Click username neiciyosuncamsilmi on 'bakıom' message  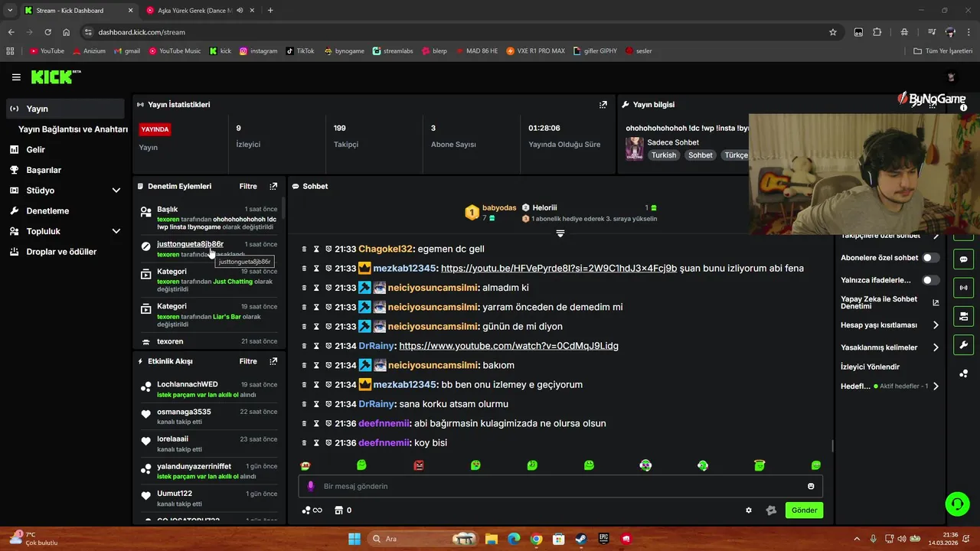pyautogui.click(x=433, y=366)
